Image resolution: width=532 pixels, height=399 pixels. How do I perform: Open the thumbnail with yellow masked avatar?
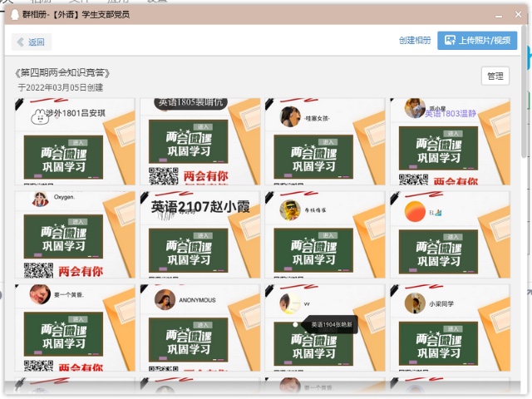(325, 234)
